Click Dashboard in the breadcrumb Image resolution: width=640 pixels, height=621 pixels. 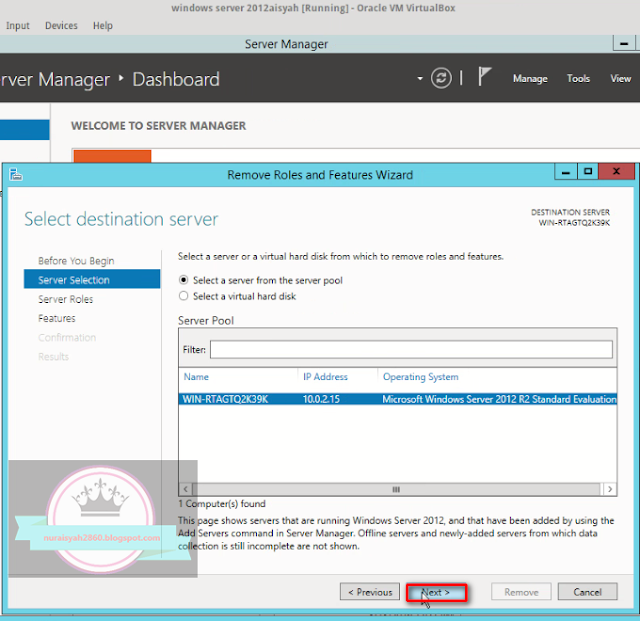pos(176,79)
